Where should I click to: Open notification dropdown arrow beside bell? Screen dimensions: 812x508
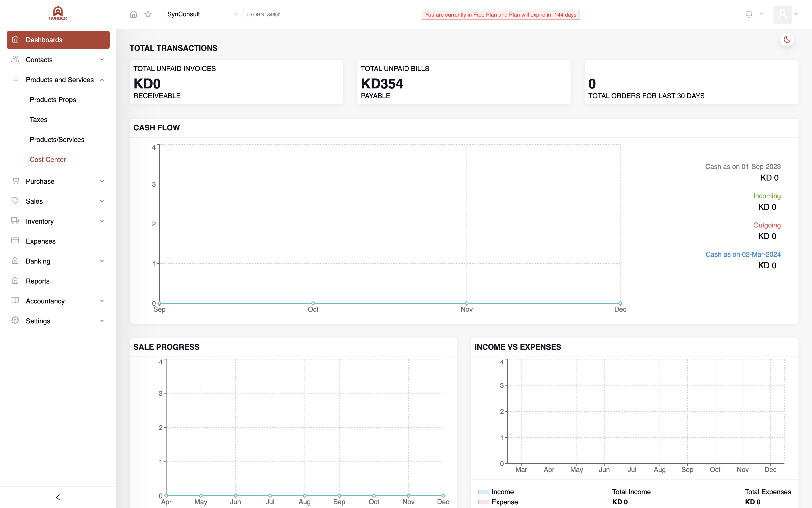[761, 14]
